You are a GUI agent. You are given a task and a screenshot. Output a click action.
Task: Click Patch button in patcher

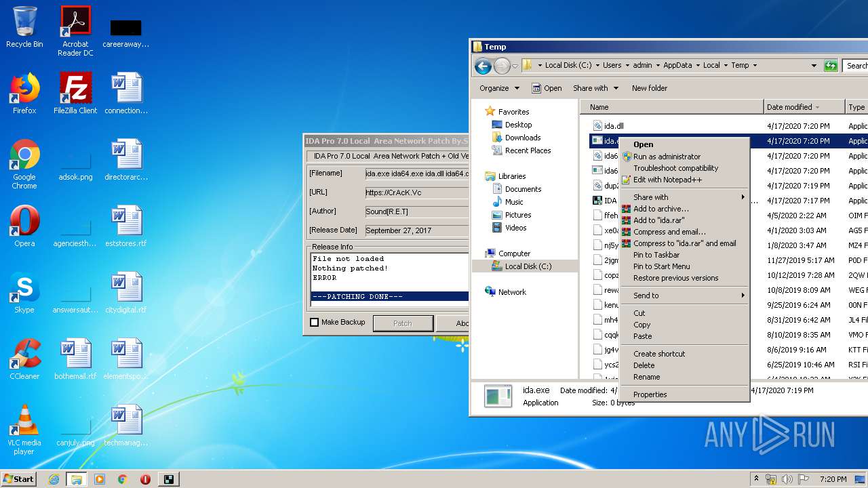[x=403, y=323]
